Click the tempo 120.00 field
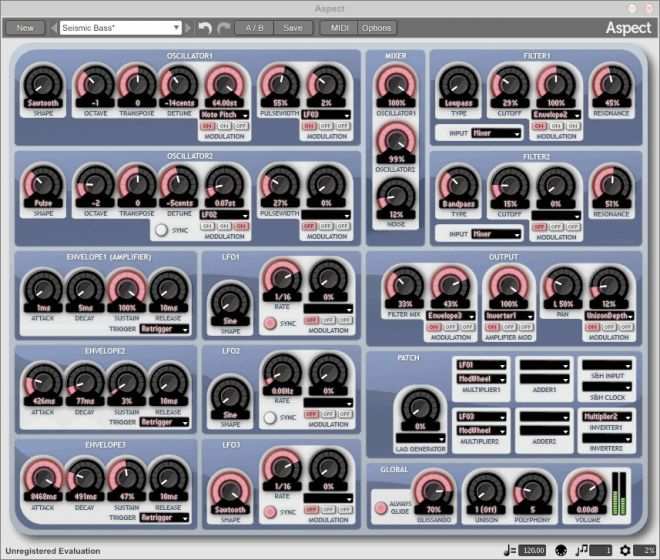 coord(532,550)
